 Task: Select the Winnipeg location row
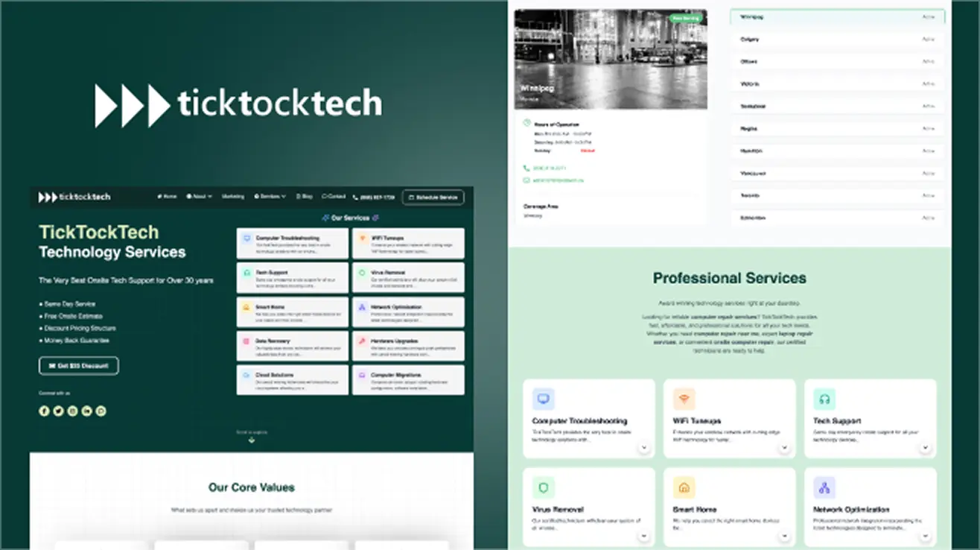(x=838, y=16)
